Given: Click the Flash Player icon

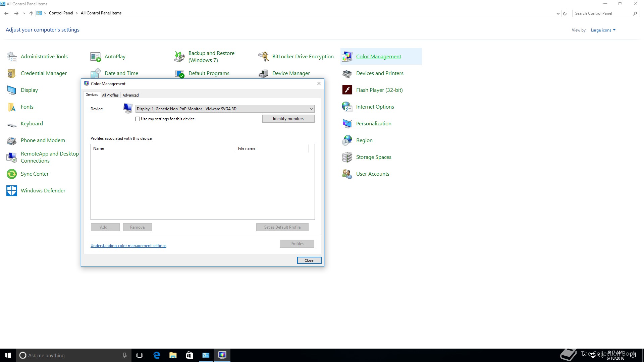Looking at the screenshot, I should click(x=347, y=90).
